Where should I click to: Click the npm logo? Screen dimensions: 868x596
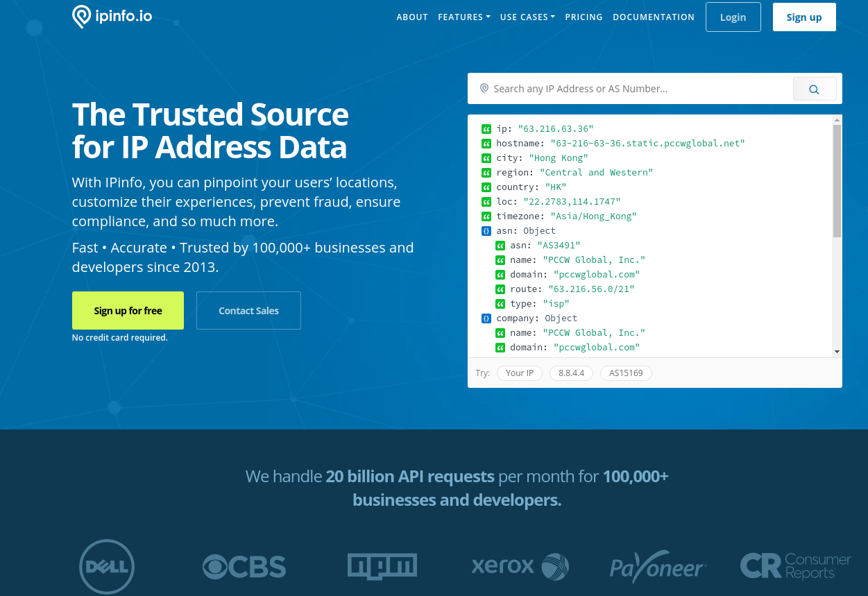click(x=382, y=566)
